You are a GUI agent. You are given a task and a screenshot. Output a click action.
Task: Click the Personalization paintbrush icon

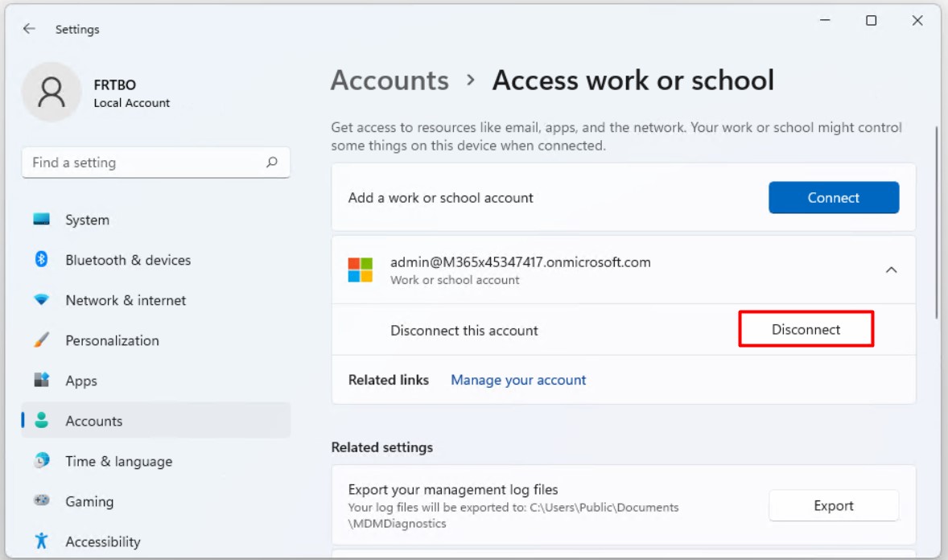click(41, 340)
